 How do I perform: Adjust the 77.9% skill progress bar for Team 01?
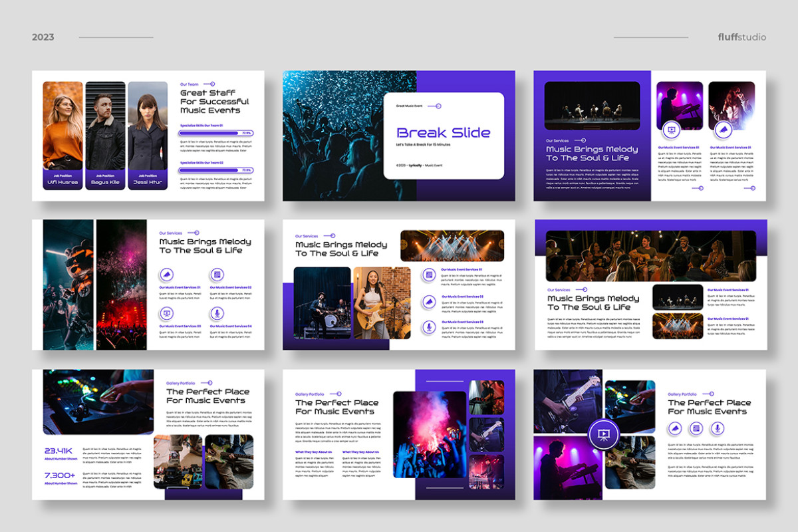[x=216, y=132]
